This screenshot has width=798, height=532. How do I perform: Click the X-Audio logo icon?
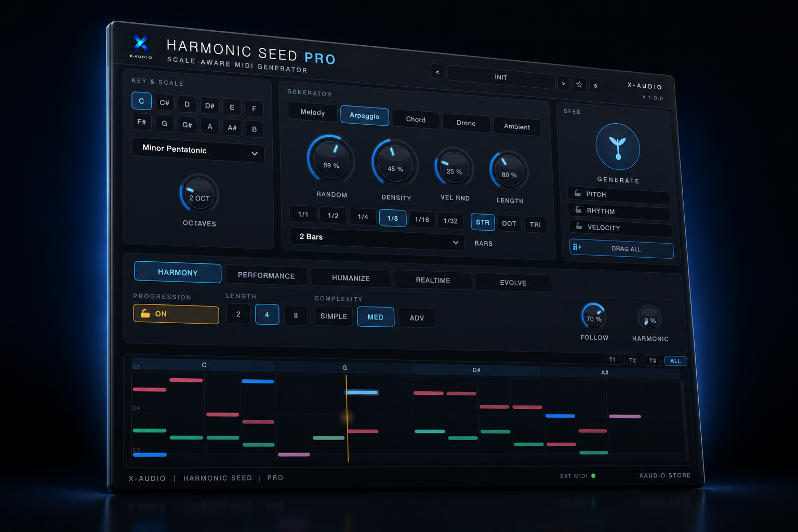pos(140,43)
